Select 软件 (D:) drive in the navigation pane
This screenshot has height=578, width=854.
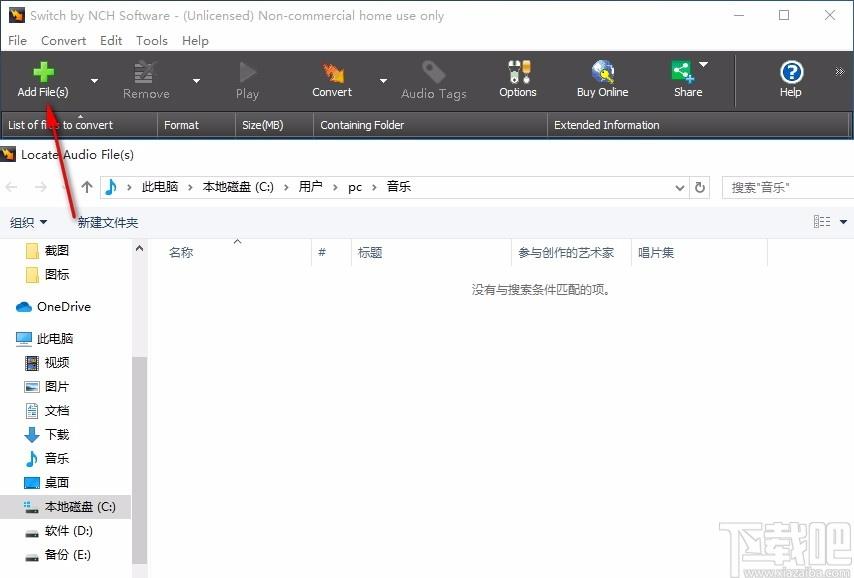tap(59, 531)
